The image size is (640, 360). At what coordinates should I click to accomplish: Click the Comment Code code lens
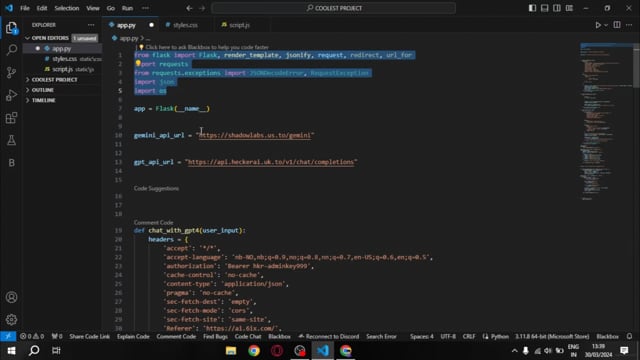pos(153,222)
